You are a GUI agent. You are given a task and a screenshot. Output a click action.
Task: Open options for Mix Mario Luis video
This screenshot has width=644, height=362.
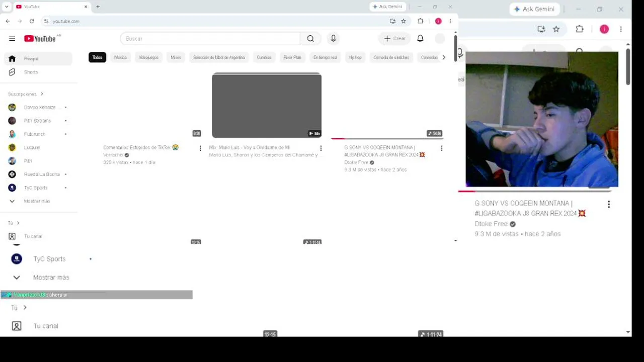pos(321,148)
